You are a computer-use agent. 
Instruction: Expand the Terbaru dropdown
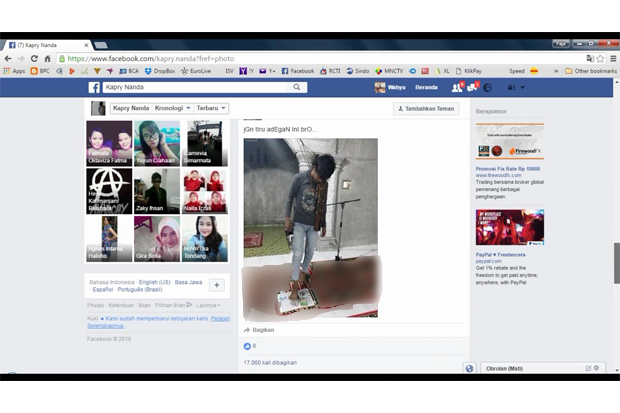click(211, 108)
